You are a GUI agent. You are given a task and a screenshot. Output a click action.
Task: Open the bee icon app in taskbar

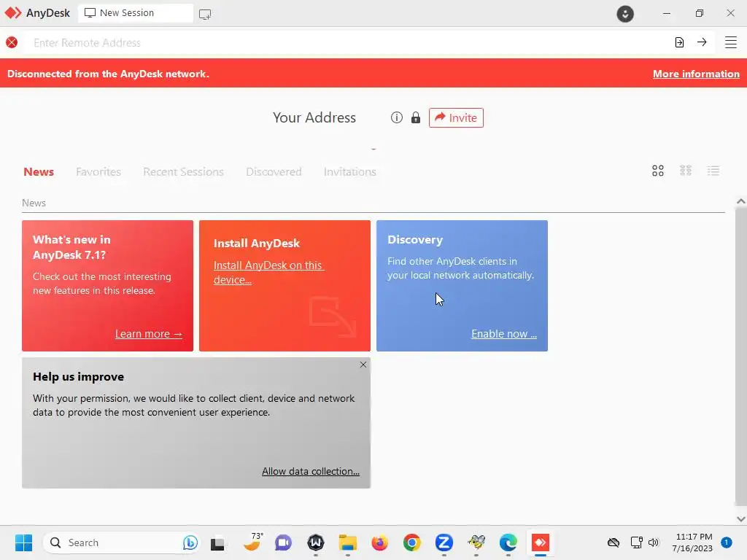coord(476,542)
